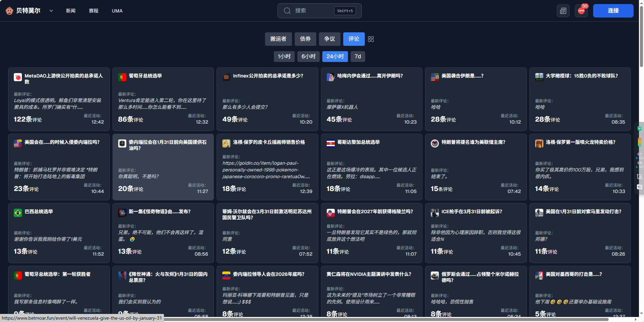
Task: Click the monkey logo icon next to 贝特莫尔
Action: pyautogui.click(x=9, y=11)
